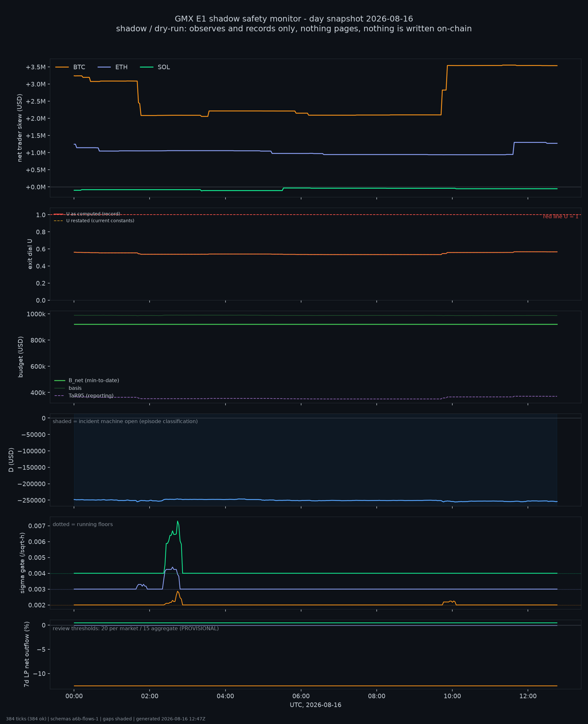Click the 'SOL' legend label
588x724 pixels.
coord(163,67)
